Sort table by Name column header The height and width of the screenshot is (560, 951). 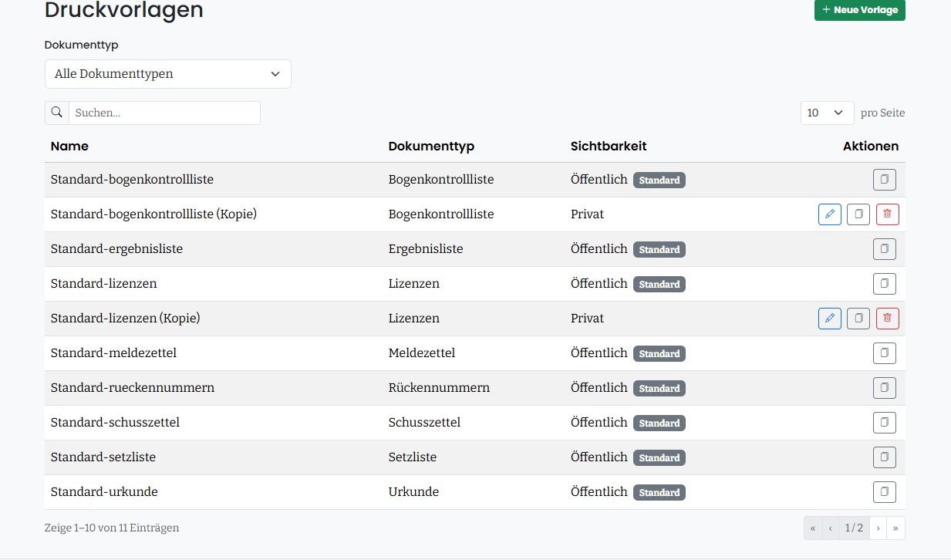(69, 147)
